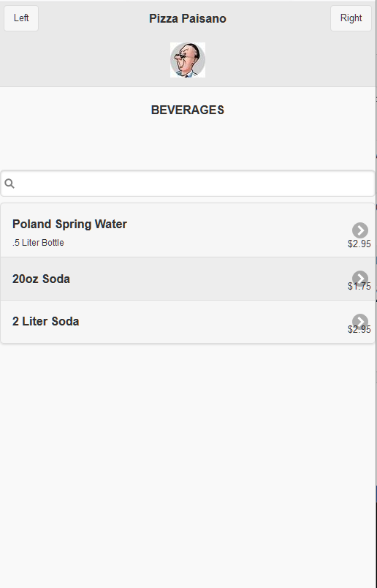
Task: Click the empty area below the beverage list
Action: tap(188, 465)
